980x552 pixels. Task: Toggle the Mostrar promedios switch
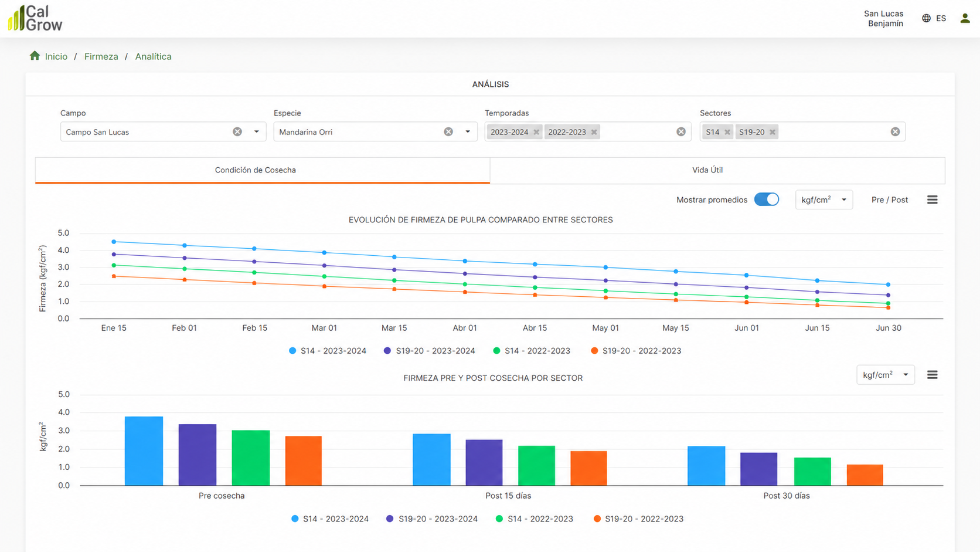[767, 199]
